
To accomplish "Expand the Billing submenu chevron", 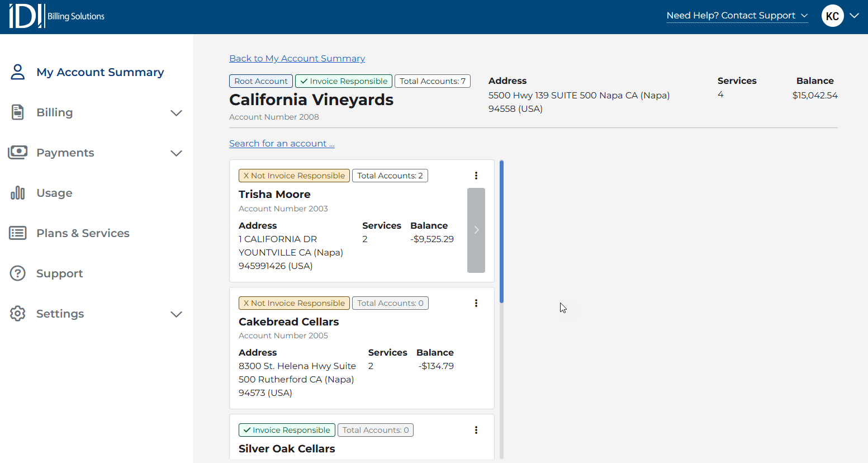I will point(176,113).
